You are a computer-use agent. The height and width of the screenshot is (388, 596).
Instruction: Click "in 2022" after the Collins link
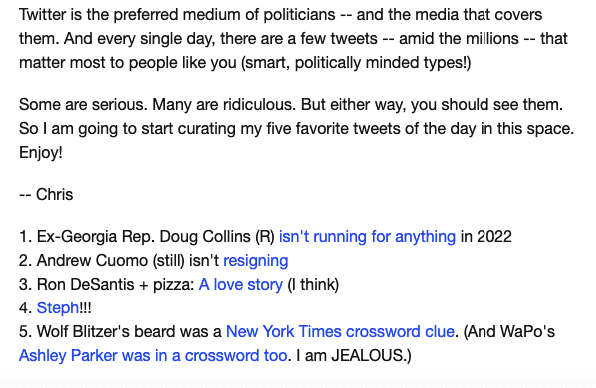coord(486,237)
